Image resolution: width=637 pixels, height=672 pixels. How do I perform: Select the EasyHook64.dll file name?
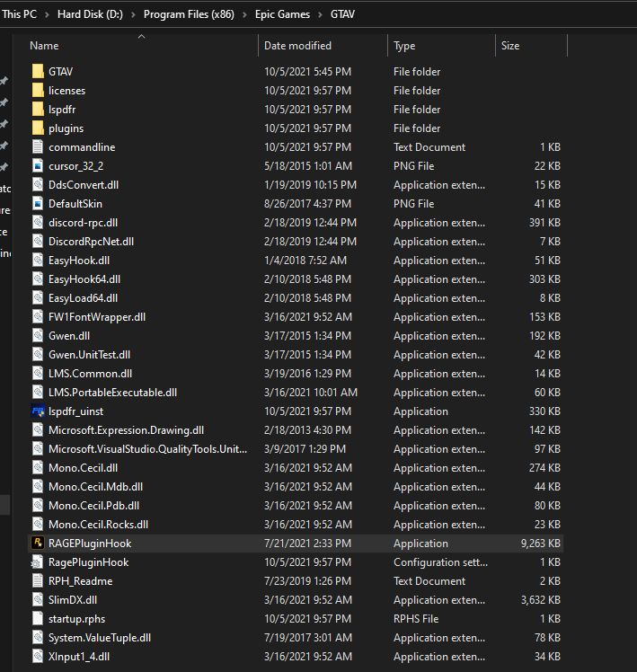click(84, 279)
